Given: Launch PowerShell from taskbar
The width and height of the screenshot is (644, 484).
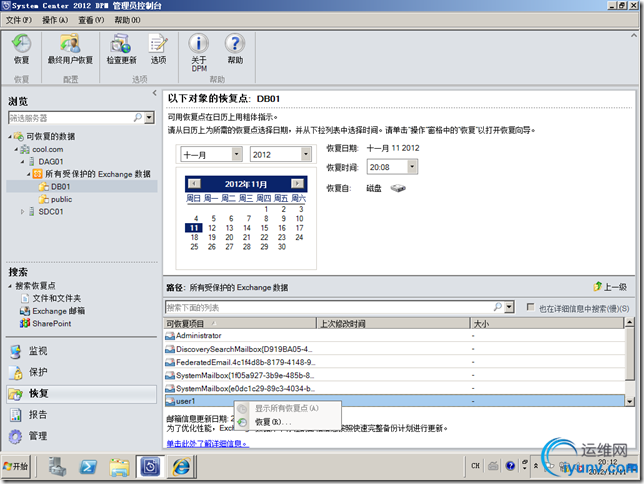Looking at the screenshot, I should click(x=88, y=467).
